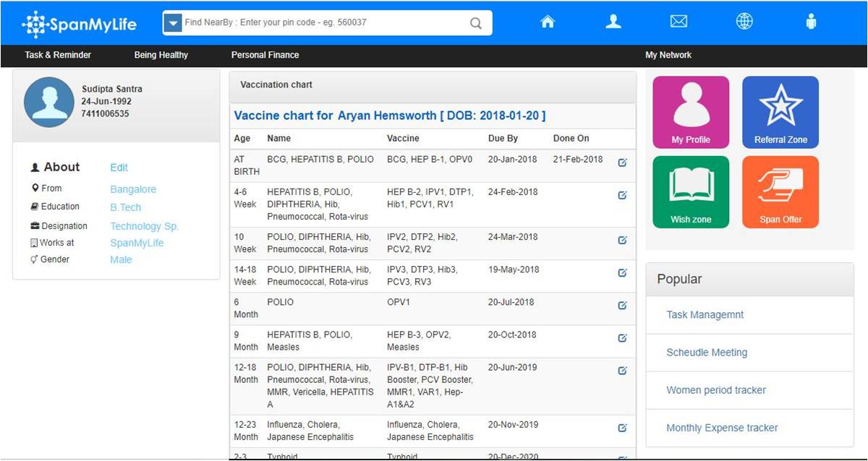Open the Personal Finance menu
The image size is (868, 461).
pyautogui.click(x=265, y=55)
